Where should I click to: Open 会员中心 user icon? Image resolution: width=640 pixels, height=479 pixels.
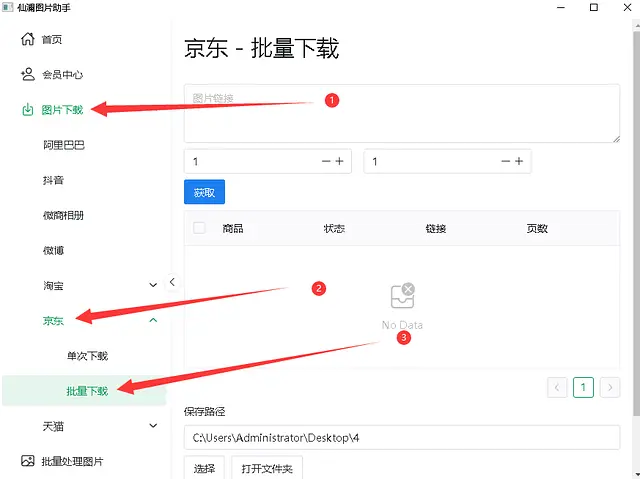(x=28, y=74)
